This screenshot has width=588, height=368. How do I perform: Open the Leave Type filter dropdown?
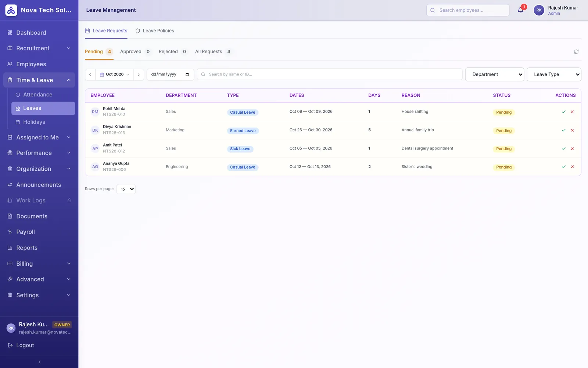click(554, 74)
